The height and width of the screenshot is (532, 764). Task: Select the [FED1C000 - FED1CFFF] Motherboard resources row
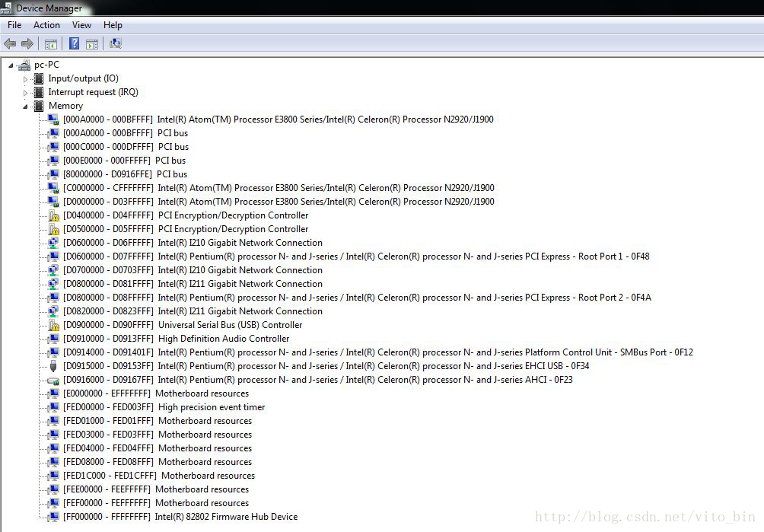[159, 476]
